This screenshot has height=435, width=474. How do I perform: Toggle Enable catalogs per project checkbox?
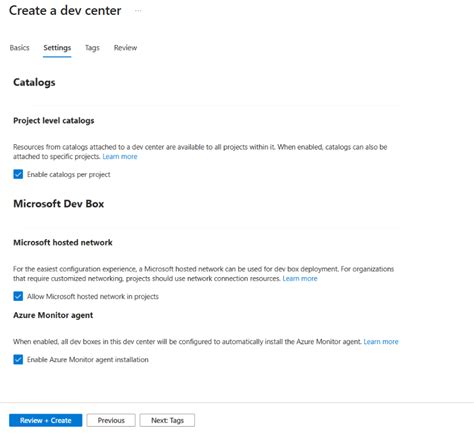[18, 174]
